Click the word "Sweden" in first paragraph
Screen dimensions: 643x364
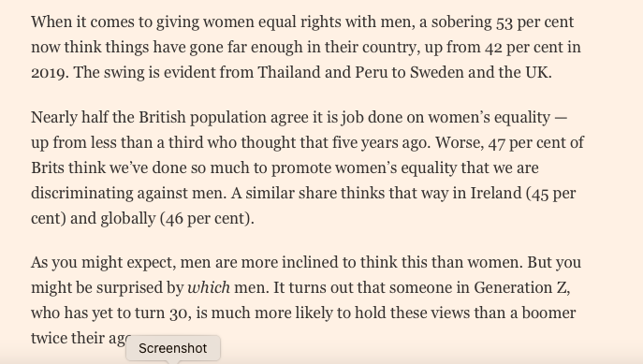point(437,72)
